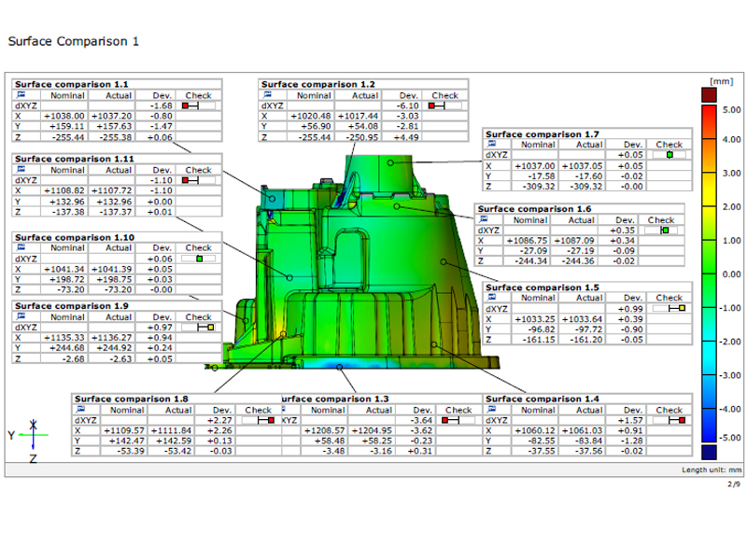747x560 pixels.
Task: Click the header icon in Surface comparison 1.10 table
Action: tap(20, 248)
